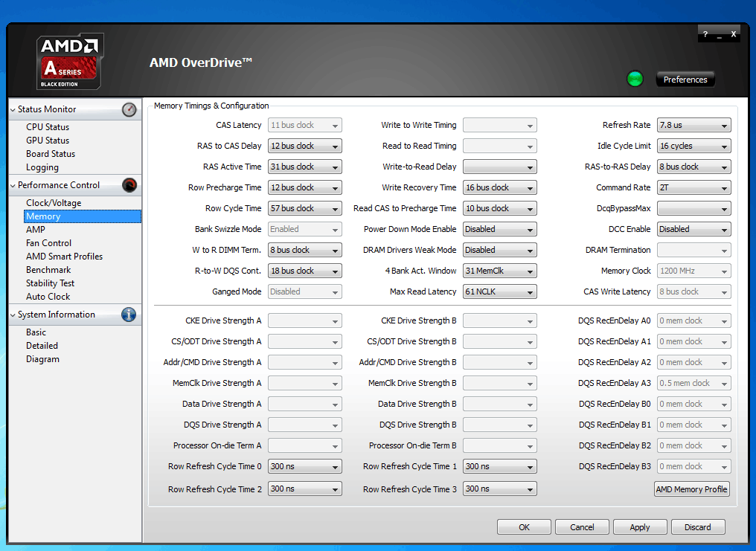Open Row Refresh Cycle Time 0 dropdown
The height and width of the screenshot is (551, 756).
305,466
